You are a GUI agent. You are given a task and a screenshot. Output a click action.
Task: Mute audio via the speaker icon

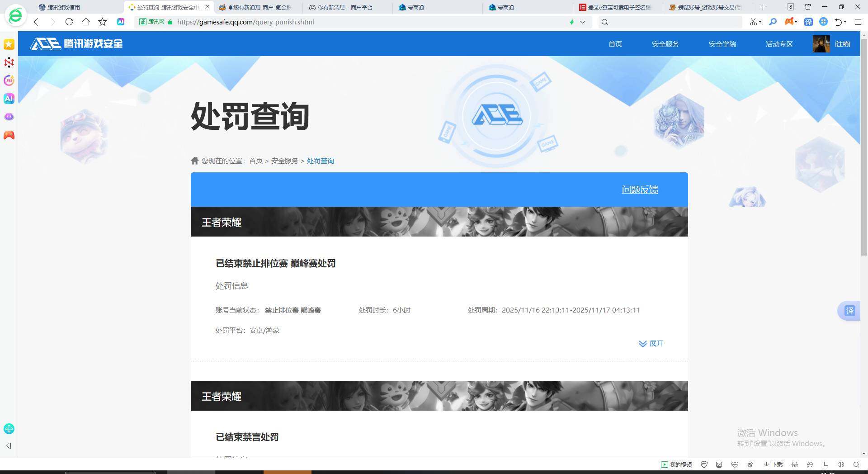841,465
